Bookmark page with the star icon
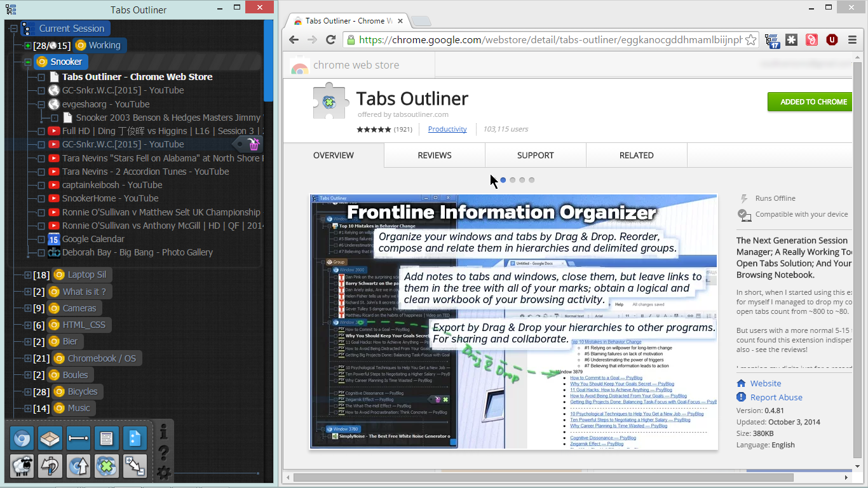Viewport: 868px width, 488px height. (750, 39)
